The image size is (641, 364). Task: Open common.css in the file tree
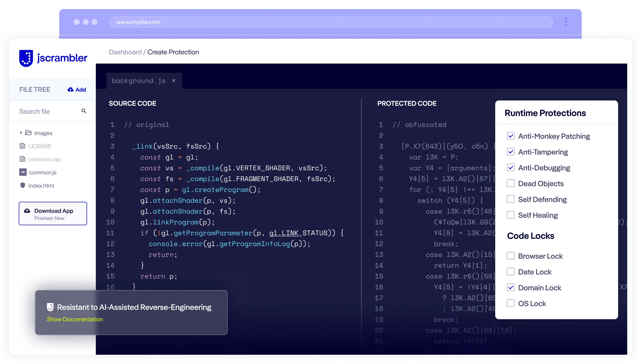point(44,159)
